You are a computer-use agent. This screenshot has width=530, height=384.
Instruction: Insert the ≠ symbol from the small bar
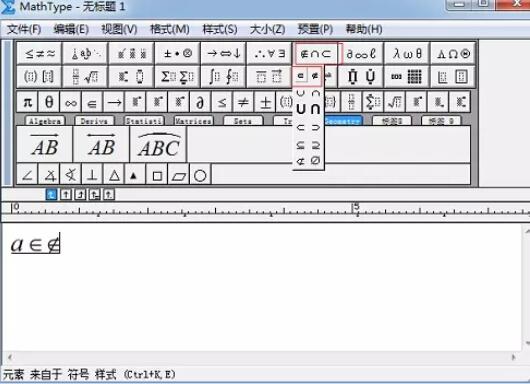pyautogui.click(x=243, y=102)
